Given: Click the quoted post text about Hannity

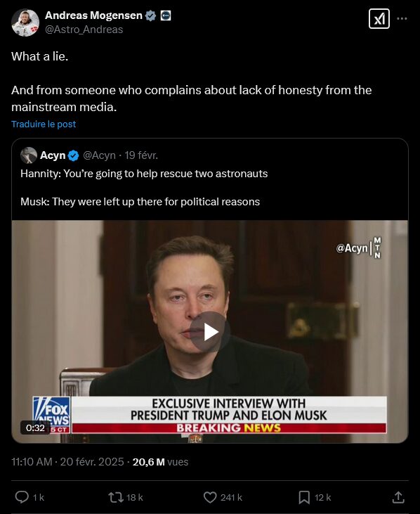Looking at the screenshot, I should click(144, 187).
